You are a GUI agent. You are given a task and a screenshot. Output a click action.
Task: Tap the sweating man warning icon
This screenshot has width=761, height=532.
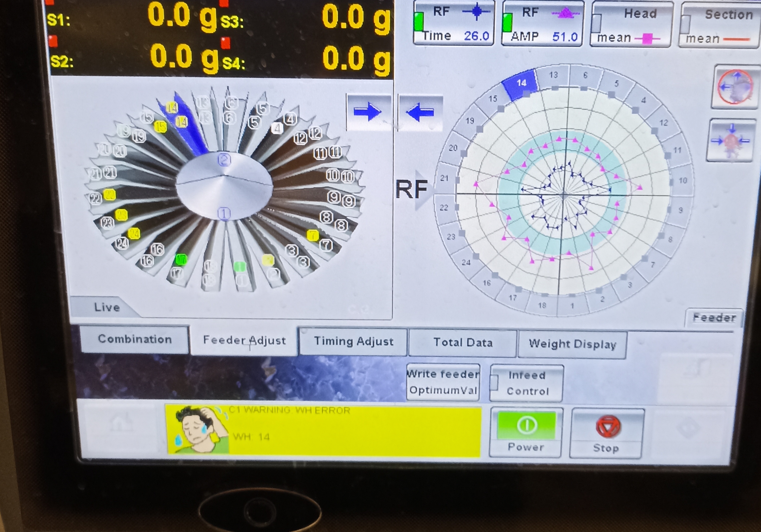(198, 430)
